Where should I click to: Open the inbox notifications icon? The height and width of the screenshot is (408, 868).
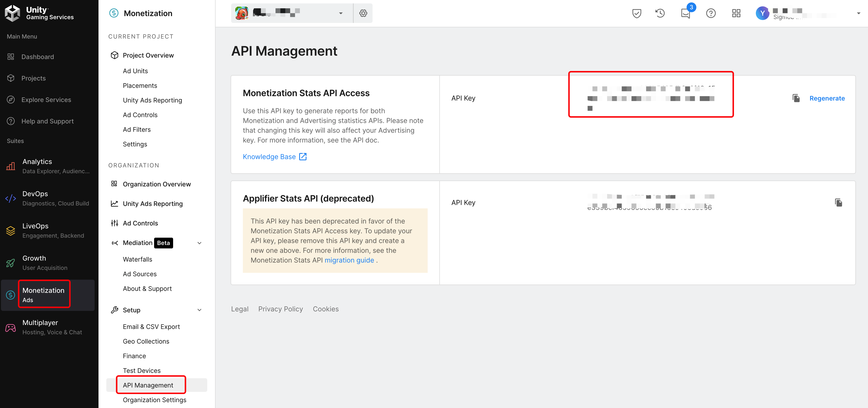686,13
